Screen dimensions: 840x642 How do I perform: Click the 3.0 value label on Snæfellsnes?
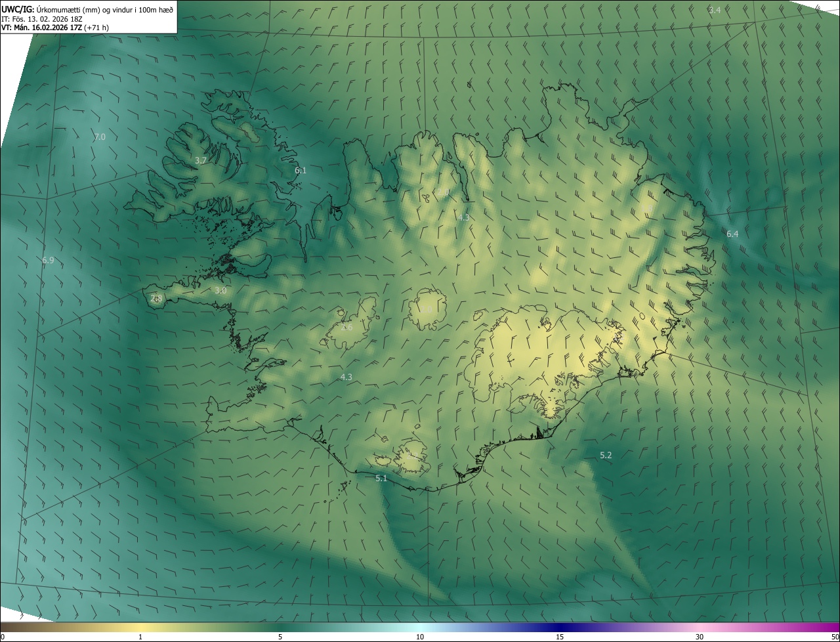[x=220, y=290]
